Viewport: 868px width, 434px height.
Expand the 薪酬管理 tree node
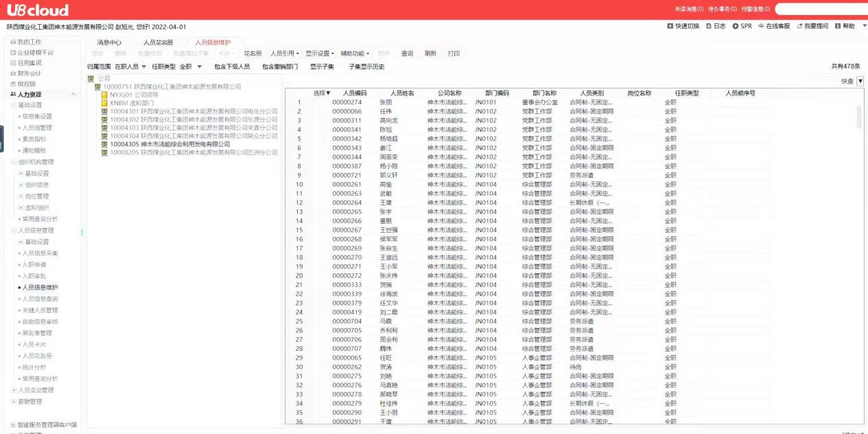pos(13,402)
